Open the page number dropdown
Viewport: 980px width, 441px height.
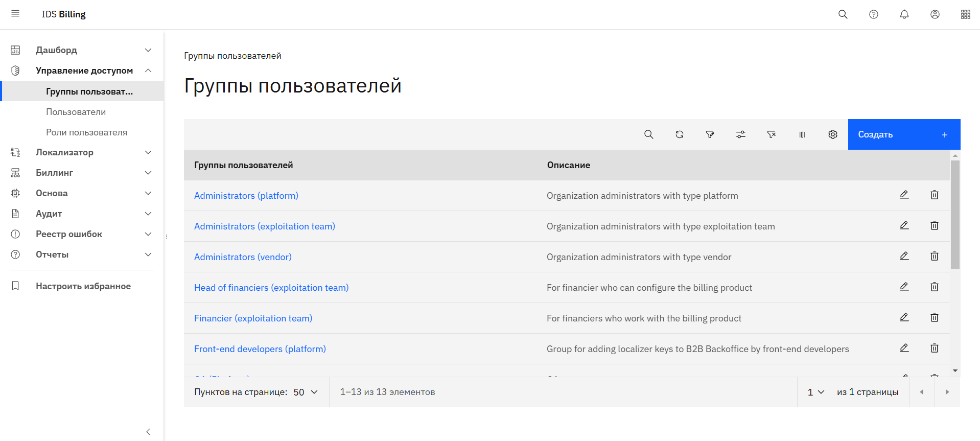coord(815,392)
